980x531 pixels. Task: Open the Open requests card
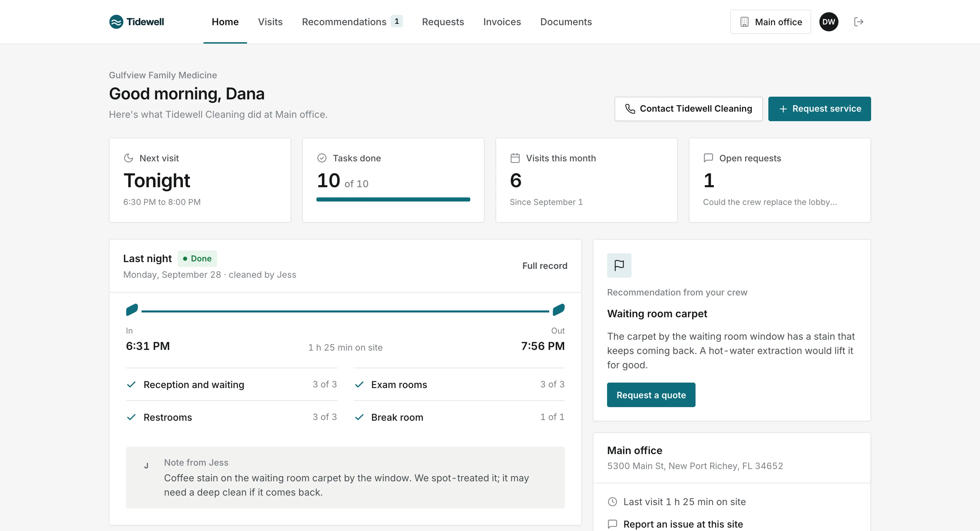(x=780, y=180)
